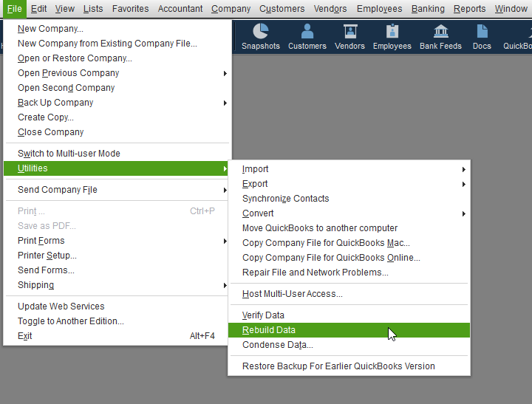
Task: Select Repair File and Network Problems...
Action: (x=349, y=273)
